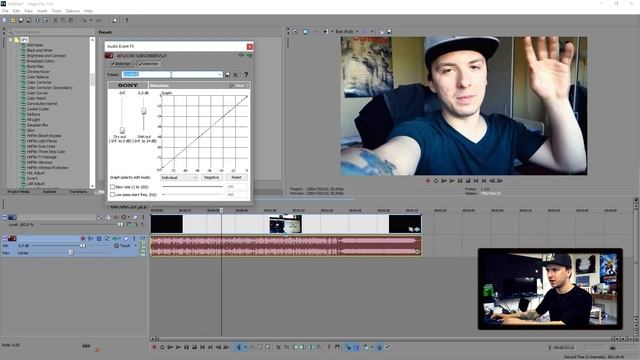Switch to the Explorer tab
640x360 pixels.
[49, 191]
